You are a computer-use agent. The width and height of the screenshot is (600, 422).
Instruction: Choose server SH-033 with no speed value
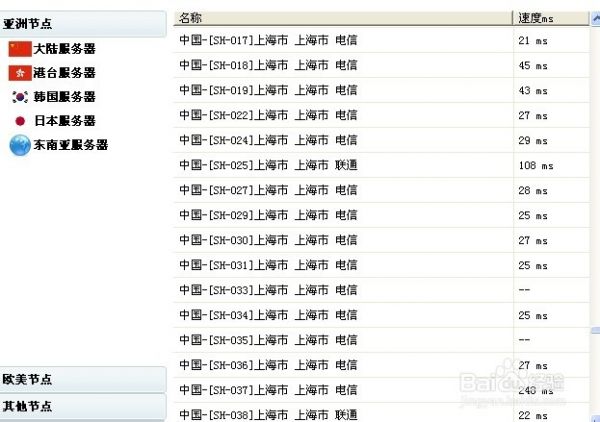tap(268, 290)
